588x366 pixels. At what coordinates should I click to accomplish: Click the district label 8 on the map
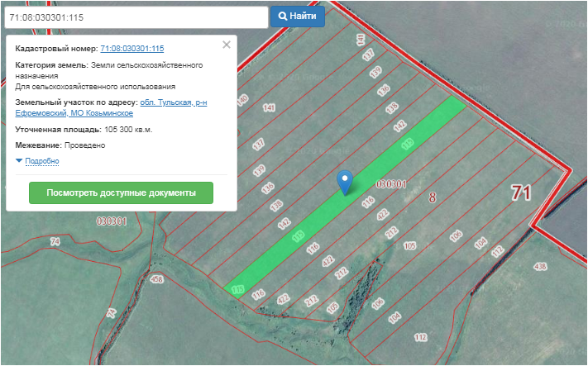coord(432,197)
